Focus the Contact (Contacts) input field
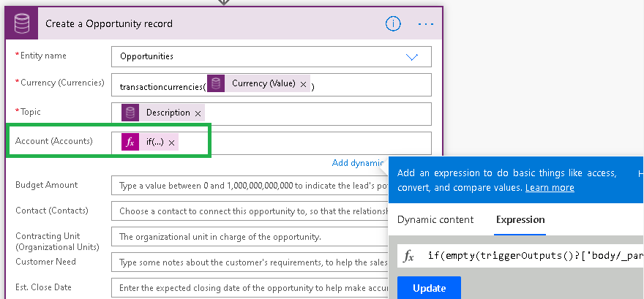Viewport: 644px width, 299px height. coord(249,211)
